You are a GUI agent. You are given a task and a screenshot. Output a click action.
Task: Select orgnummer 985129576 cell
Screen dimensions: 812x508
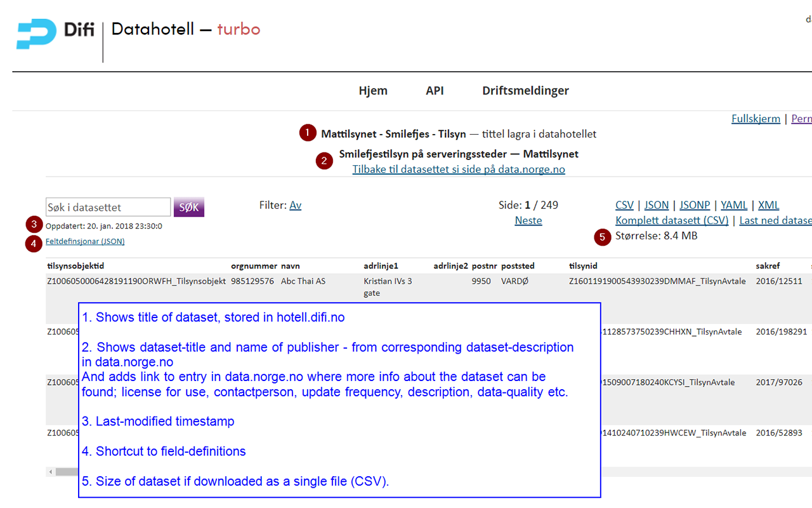(x=252, y=281)
